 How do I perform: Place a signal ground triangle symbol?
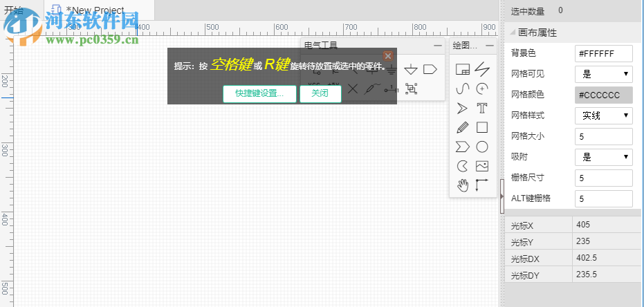pyautogui.click(x=411, y=70)
